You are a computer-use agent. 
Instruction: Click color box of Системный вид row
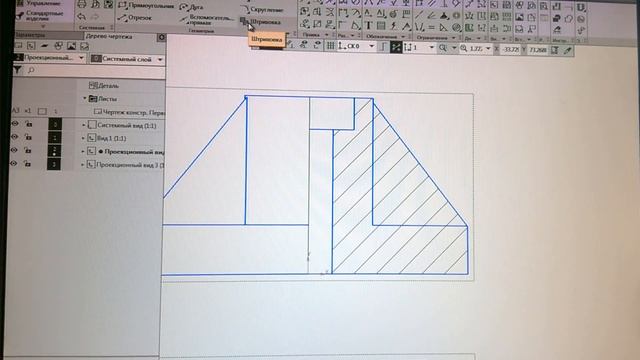pyautogui.click(x=55, y=124)
